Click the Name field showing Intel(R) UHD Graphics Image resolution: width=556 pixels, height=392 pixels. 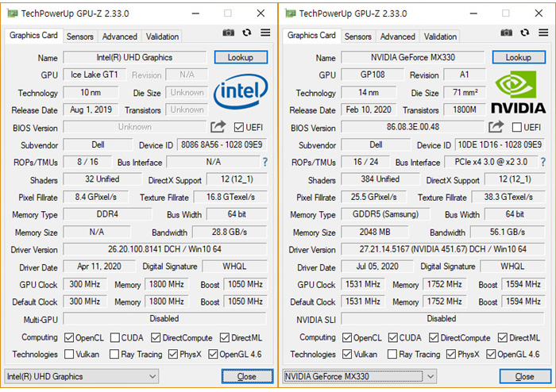tap(135, 58)
